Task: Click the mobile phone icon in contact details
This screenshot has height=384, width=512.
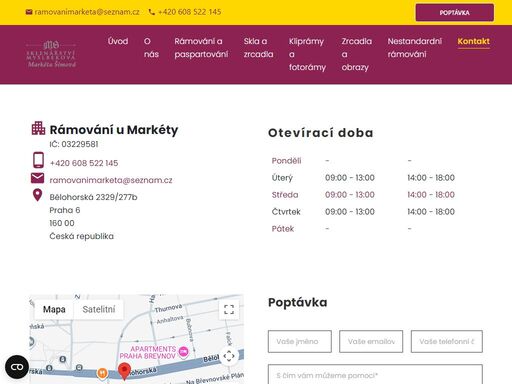Action: point(38,160)
